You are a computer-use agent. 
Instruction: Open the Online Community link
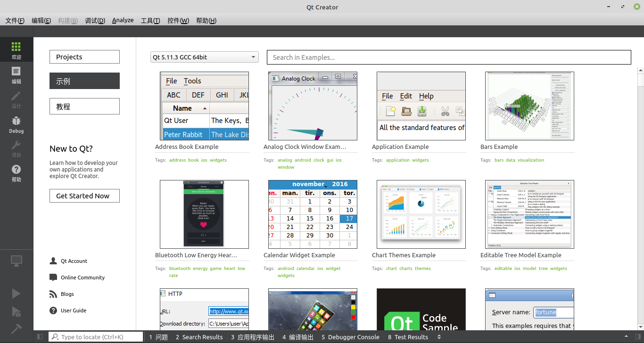[83, 278]
